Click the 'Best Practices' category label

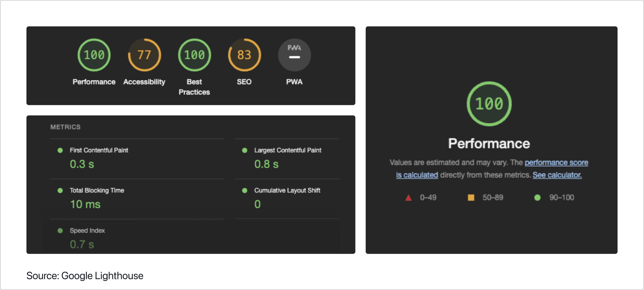click(x=194, y=87)
